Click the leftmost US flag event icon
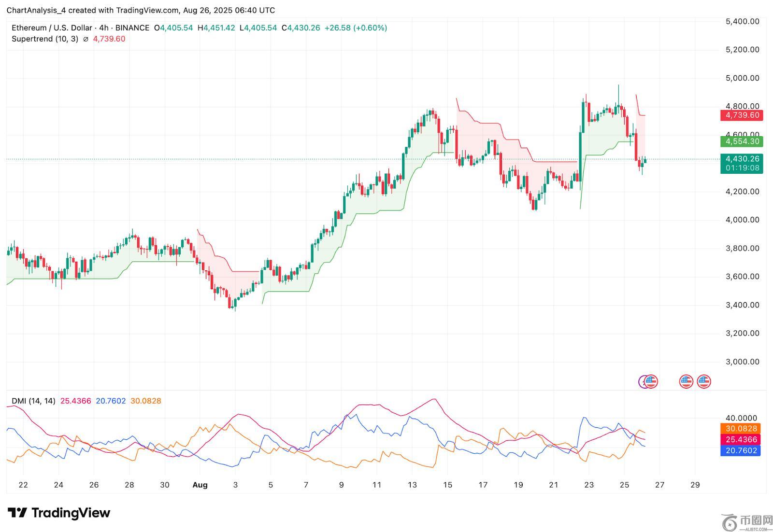773x532 pixels. pyautogui.click(x=652, y=381)
